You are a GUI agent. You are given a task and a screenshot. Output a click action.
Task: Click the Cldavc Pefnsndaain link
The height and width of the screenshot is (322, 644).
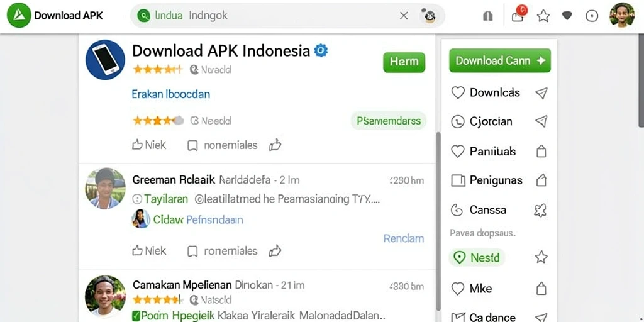[x=198, y=219]
